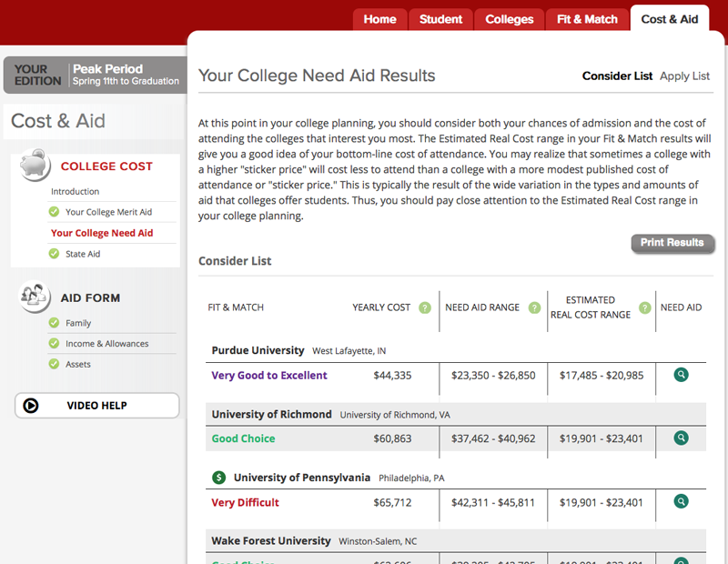The height and width of the screenshot is (564, 728).
Task: Open University of Pennsylvania need aid magnifier
Action: tap(681, 501)
